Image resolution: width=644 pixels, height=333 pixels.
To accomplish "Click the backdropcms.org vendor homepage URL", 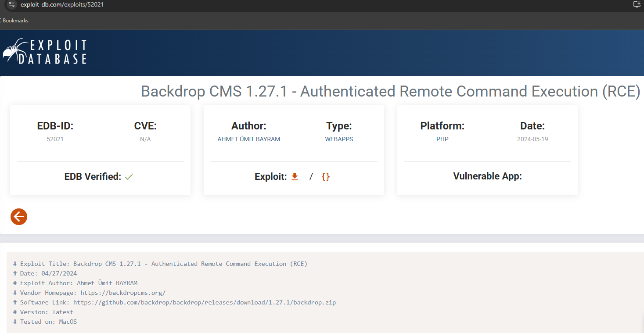I will tap(122, 293).
